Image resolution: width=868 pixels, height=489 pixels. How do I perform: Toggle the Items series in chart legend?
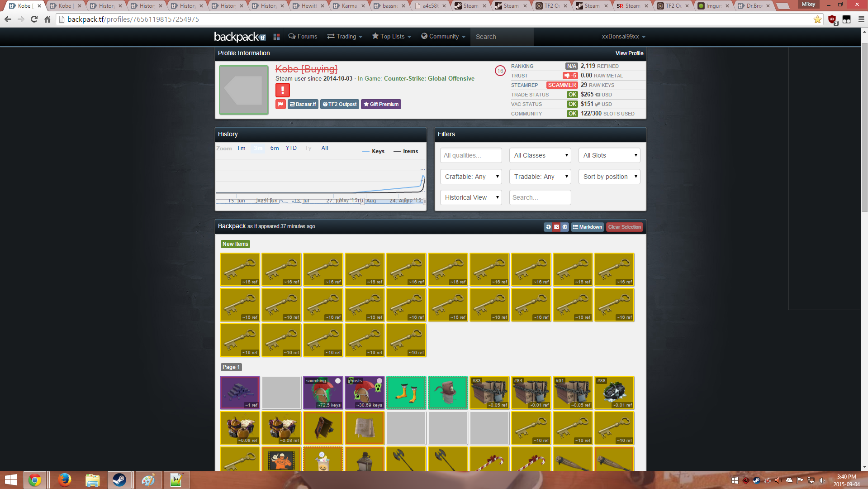point(406,151)
